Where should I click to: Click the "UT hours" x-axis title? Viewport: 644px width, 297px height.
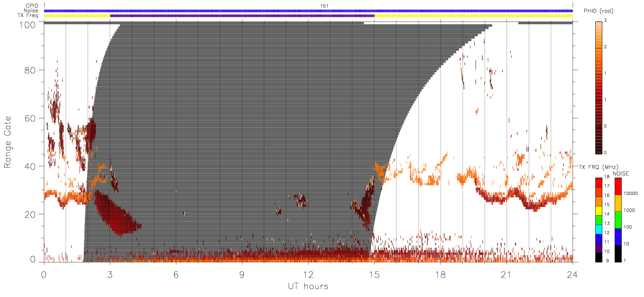[307, 287]
